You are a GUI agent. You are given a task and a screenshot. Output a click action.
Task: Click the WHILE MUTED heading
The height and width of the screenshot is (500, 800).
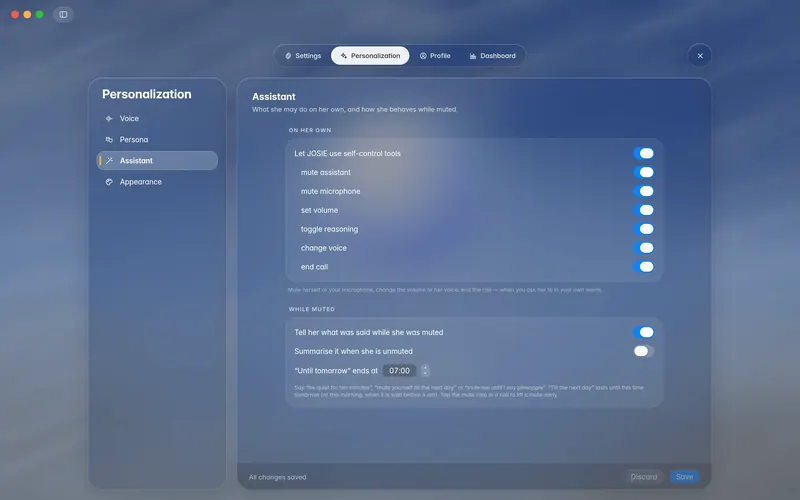click(312, 309)
